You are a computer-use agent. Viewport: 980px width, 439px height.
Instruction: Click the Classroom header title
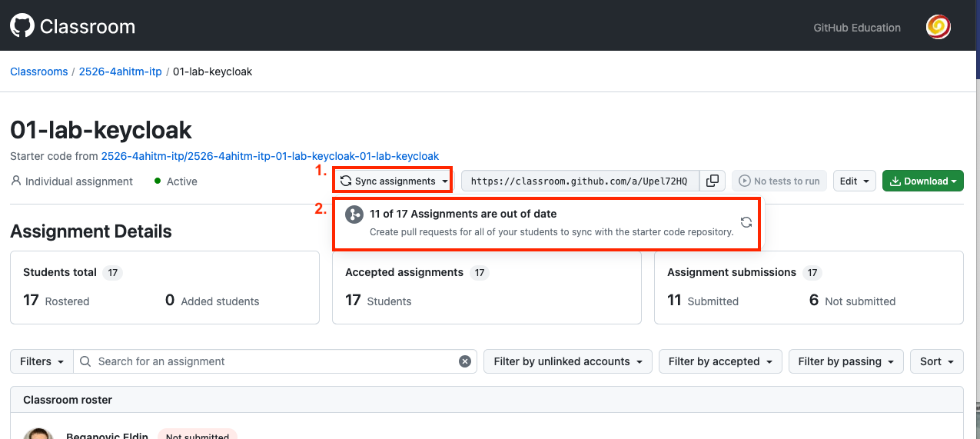tap(88, 27)
